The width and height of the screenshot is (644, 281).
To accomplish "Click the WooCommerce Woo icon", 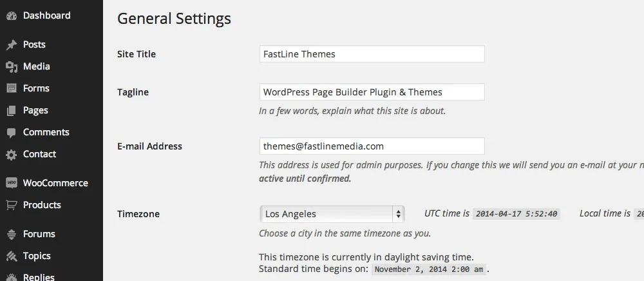I will [x=11, y=183].
